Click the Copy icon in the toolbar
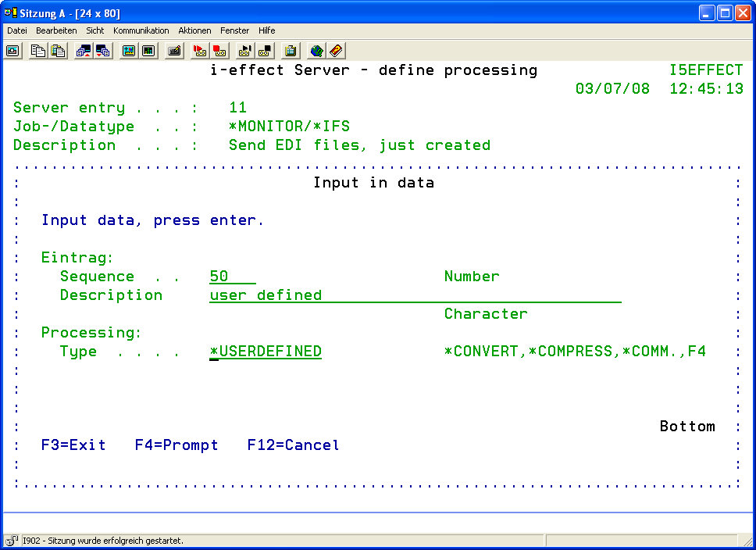This screenshot has width=756, height=550. pos(38,51)
